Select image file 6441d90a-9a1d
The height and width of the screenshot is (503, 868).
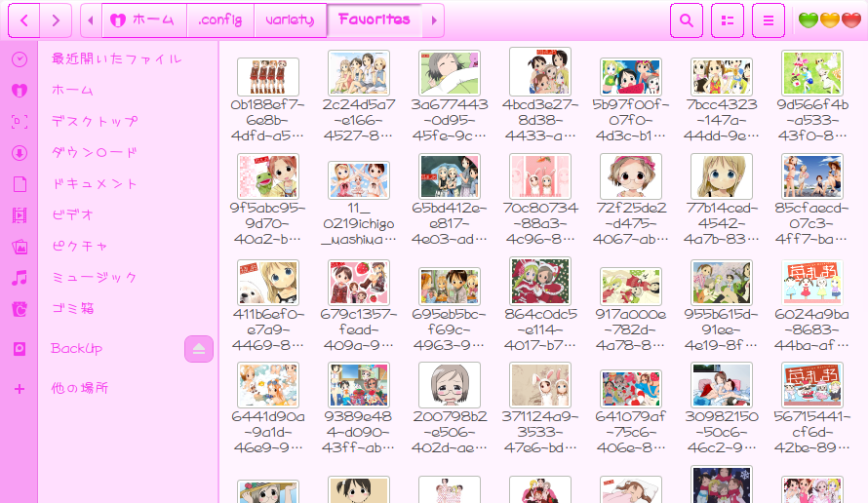[x=268, y=385]
